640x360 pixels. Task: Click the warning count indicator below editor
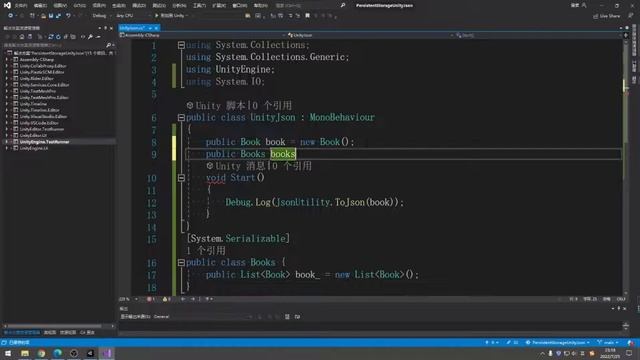pos(167,299)
